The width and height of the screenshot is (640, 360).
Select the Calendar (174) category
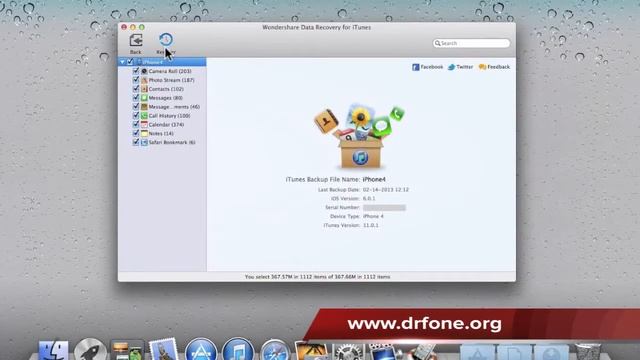(166, 124)
